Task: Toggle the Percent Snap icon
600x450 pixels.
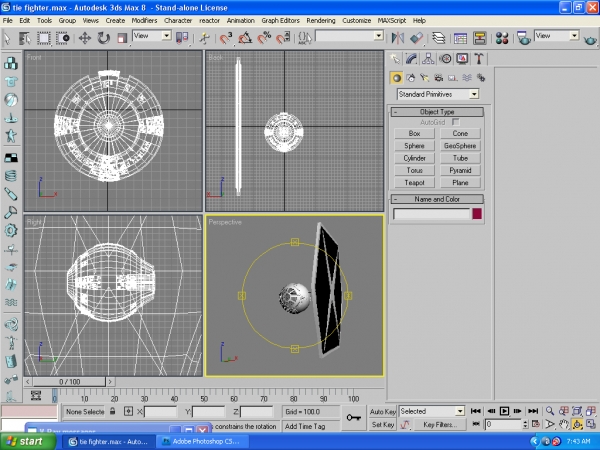Action: coord(264,38)
